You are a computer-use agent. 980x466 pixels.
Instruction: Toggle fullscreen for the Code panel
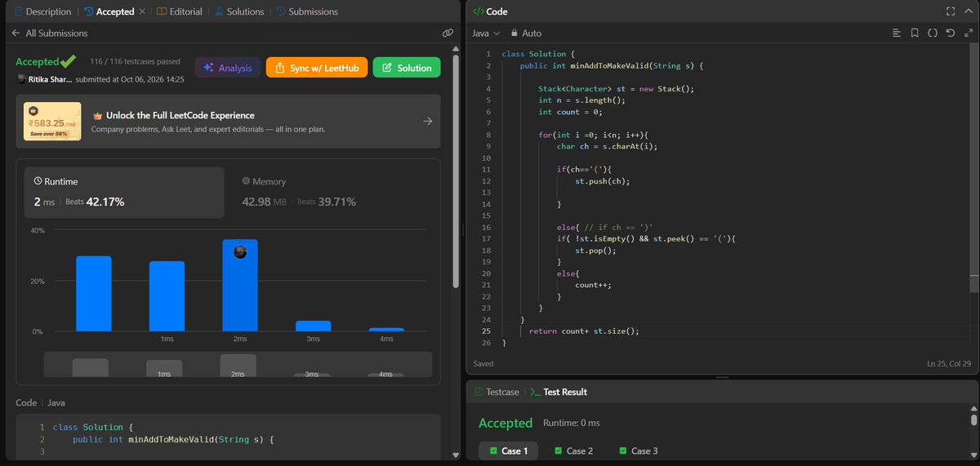pyautogui.click(x=950, y=11)
